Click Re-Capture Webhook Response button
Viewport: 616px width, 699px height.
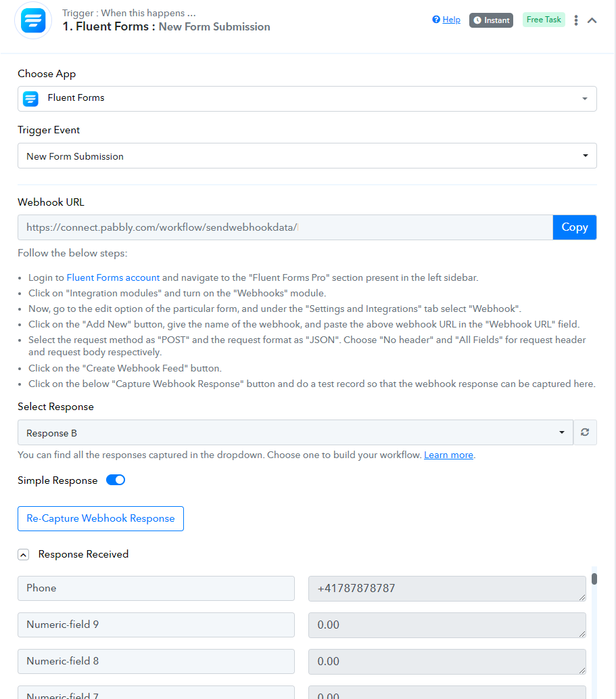coord(101,518)
